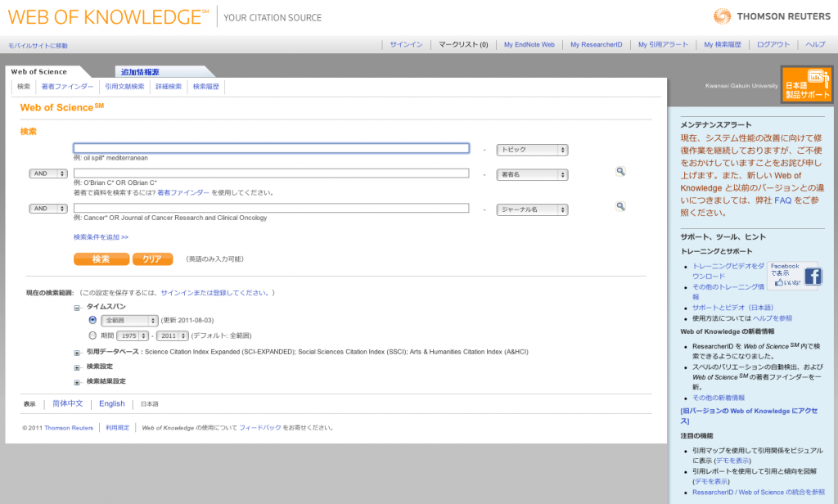Open FAQ link in maintenance alert
838x504 pixels.
782,200
